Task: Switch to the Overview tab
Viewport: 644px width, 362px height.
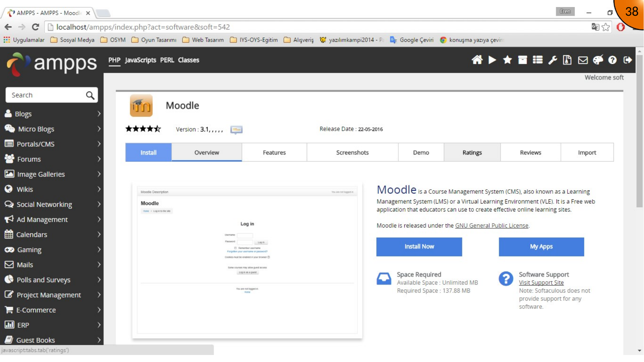Action: pos(207,153)
